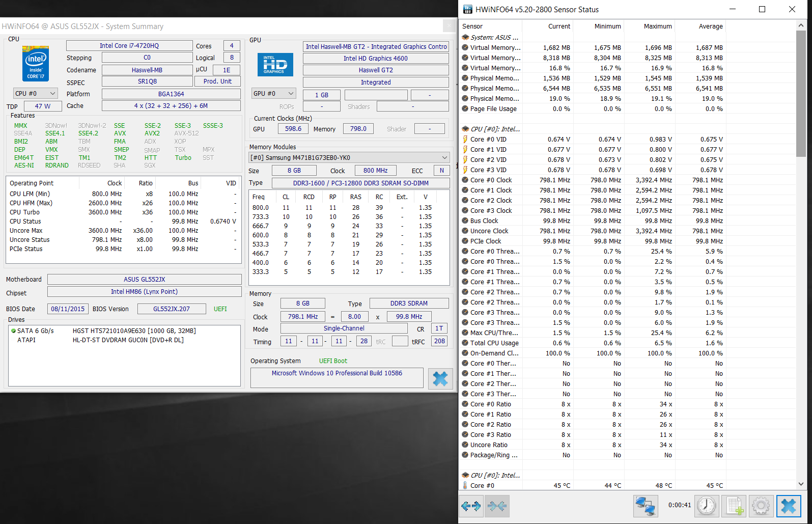Click the BIOS version GL552JX.207 field
Screen dimensions: 812x524
(172, 309)
